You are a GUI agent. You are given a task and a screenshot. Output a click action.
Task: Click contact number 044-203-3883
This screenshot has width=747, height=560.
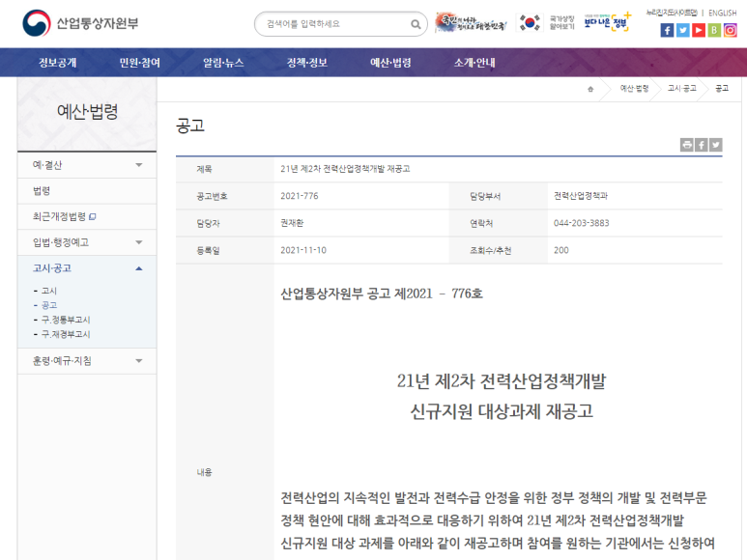click(x=581, y=223)
